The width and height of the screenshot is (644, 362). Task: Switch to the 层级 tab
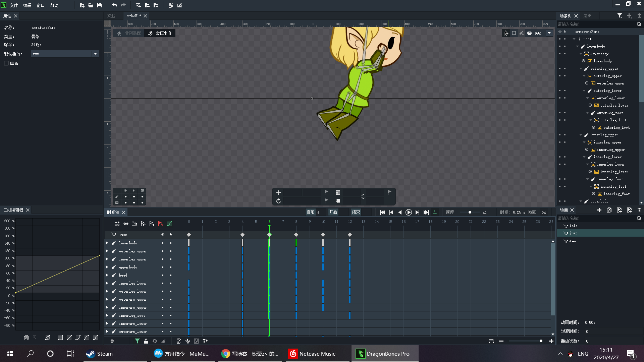[587, 16]
